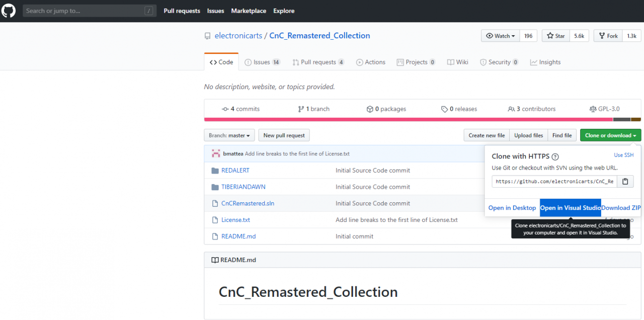Viewport: 644px width, 320px height.
Task: Switch to Use SSH cloning
Action: click(x=623, y=155)
